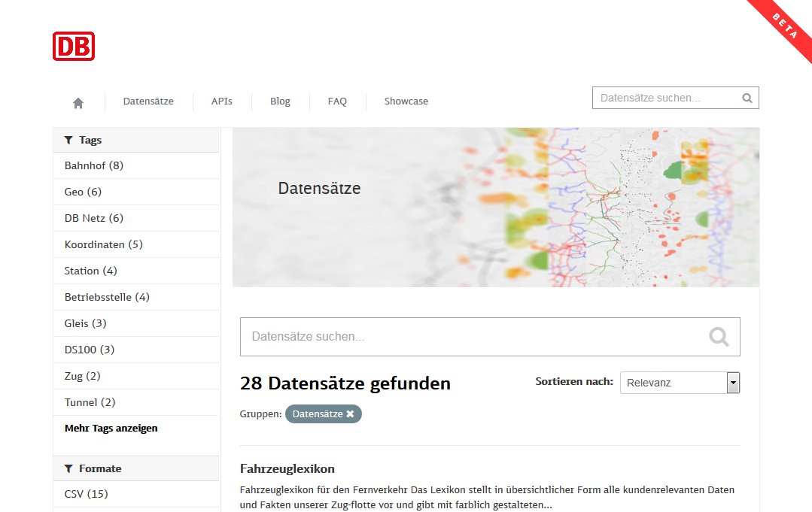
Task: Open the Relevanz sort dropdown
Action: (680, 383)
